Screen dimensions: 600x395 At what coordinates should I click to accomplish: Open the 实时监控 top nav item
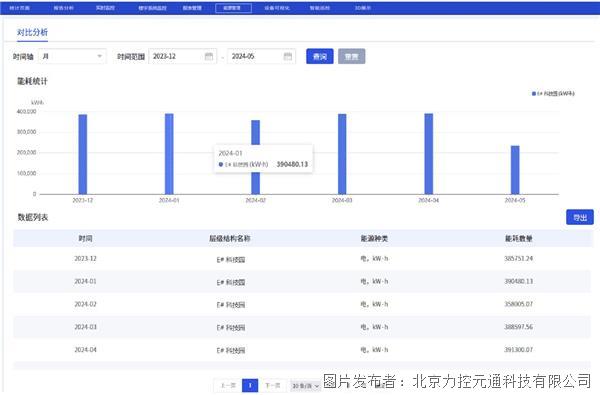pos(105,8)
